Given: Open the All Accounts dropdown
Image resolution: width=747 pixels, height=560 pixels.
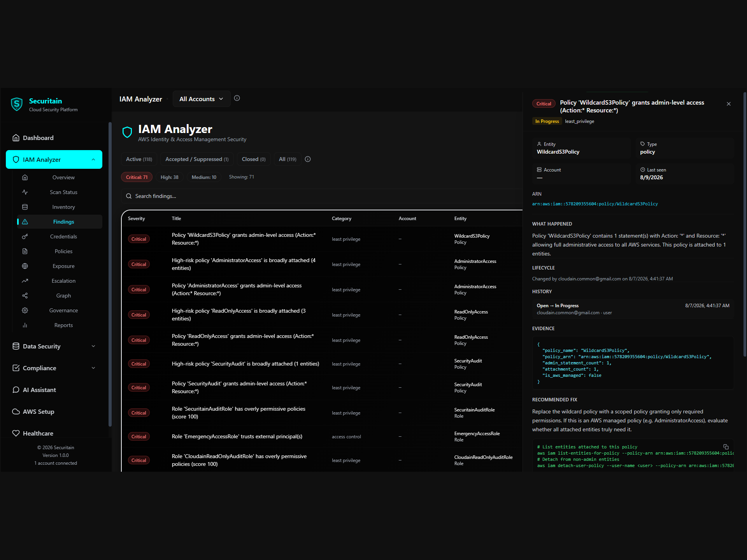Looking at the screenshot, I should (x=202, y=99).
